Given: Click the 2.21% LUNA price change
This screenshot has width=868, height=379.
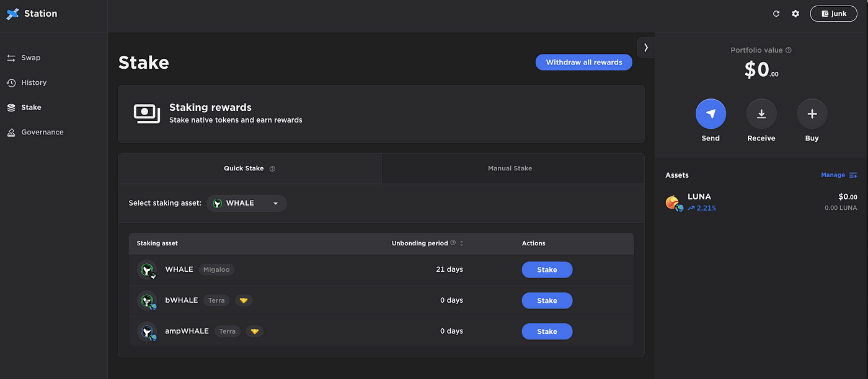Looking at the screenshot, I should [702, 208].
